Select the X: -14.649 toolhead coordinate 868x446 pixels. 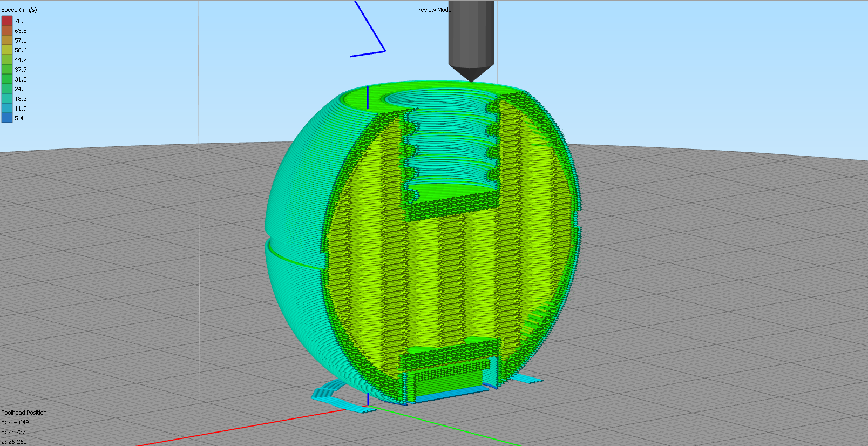15,422
